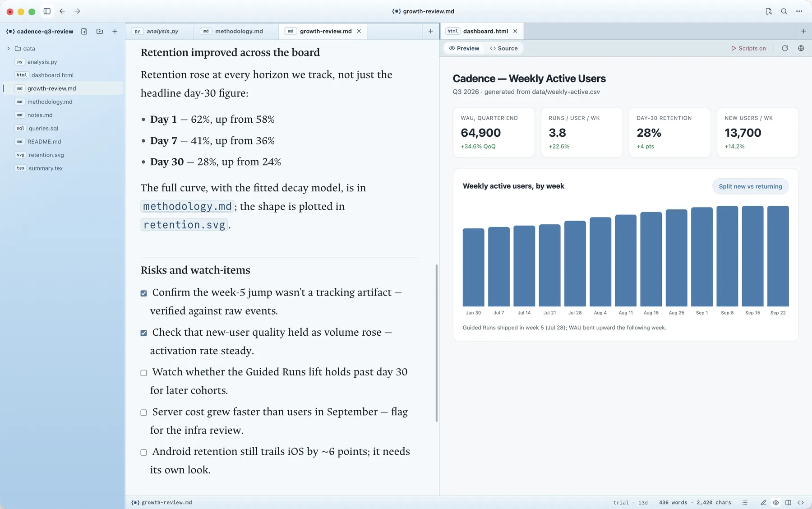This screenshot has width=812, height=509.
Task: Click the Jun 30 bar in the chart
Action: pos(473,268)
